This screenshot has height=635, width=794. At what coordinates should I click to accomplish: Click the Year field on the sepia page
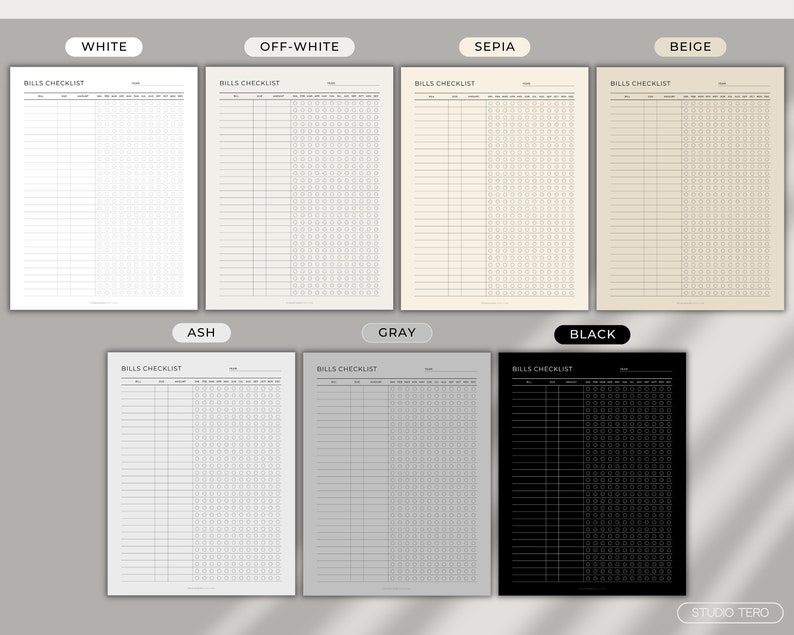click(x=548, y=84)
